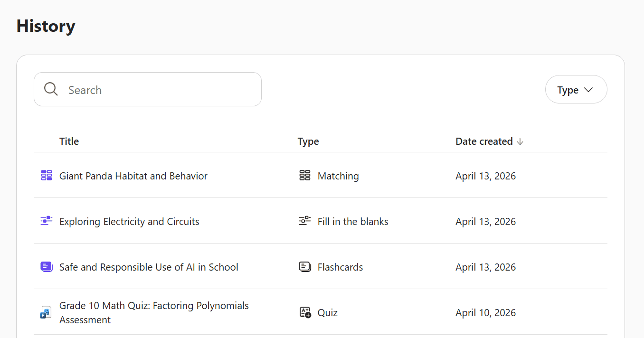644x338 pixels.
Task: Open Exploring Electricity and Circuits activity
Action: [x=129, y=222]
